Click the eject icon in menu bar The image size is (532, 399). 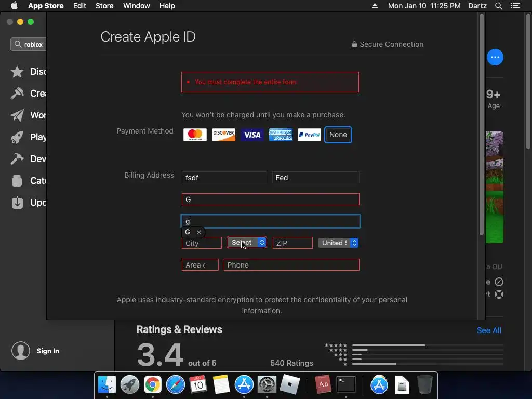[375, 6]
